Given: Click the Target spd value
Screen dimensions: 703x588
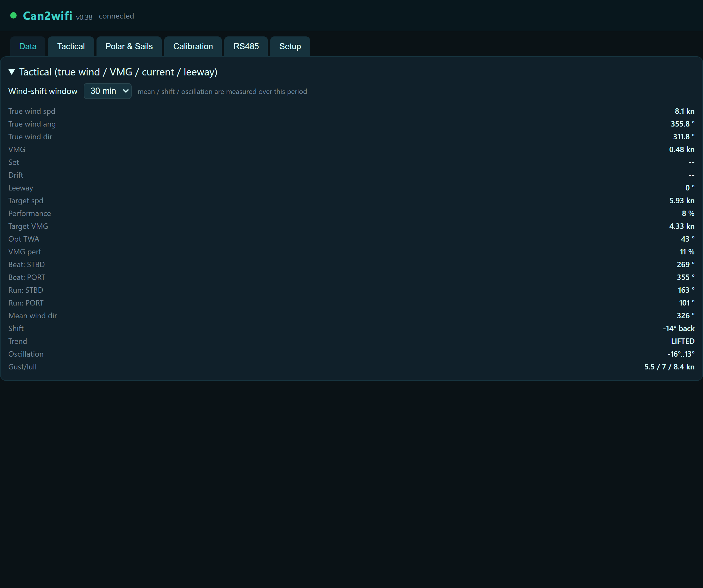Looking at the screenshot, I should pos(682,201).
